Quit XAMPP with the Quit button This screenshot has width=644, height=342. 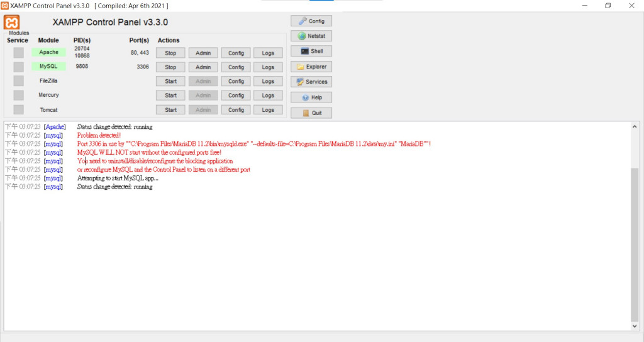click(x=311, y=113)
